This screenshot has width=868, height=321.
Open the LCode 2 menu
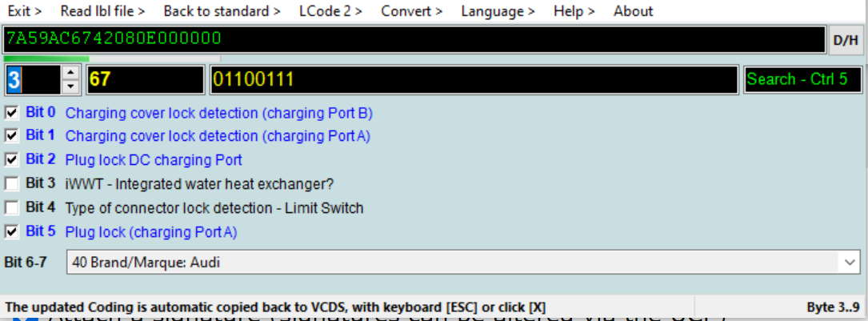pos(330,11)
